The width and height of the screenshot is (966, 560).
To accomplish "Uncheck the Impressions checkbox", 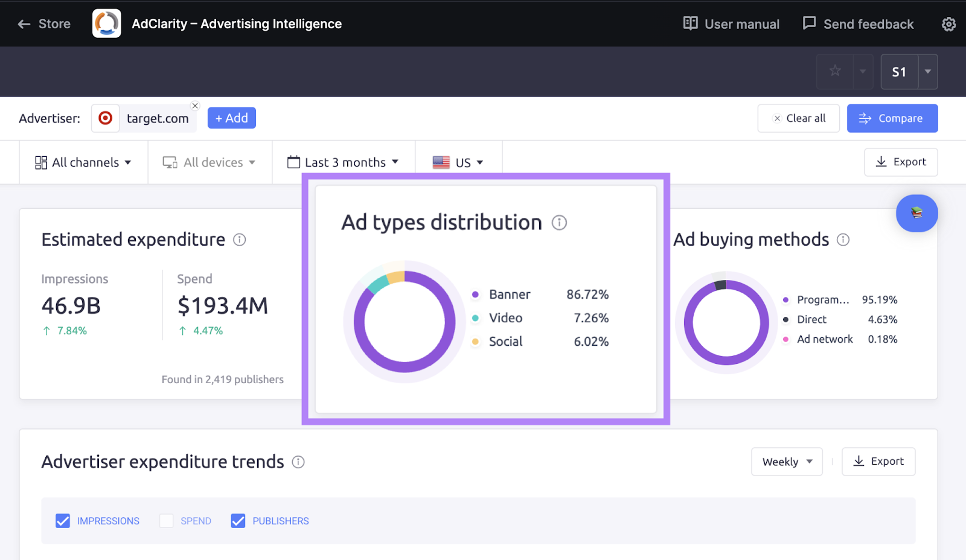I will point(63,521).
